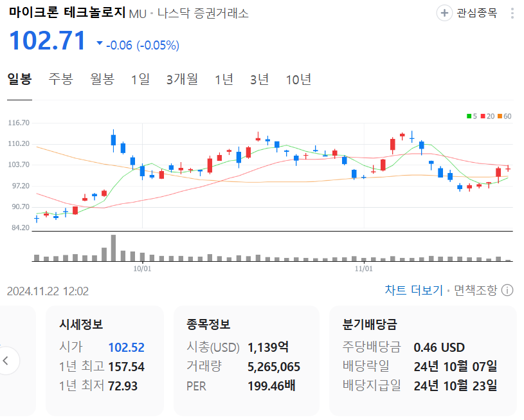Go to previous info card with left arrow
Screen dimensions: 524x420
point(6,360)
